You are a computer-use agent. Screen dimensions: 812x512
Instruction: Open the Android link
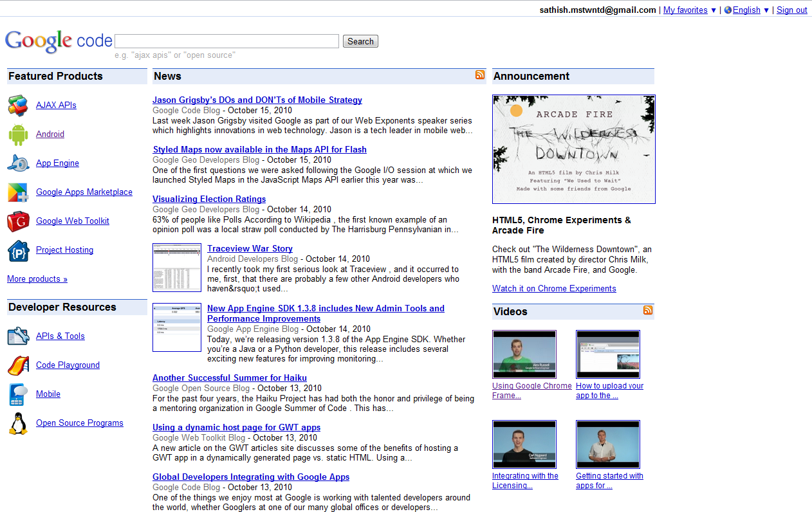click(x=50, y=134)
